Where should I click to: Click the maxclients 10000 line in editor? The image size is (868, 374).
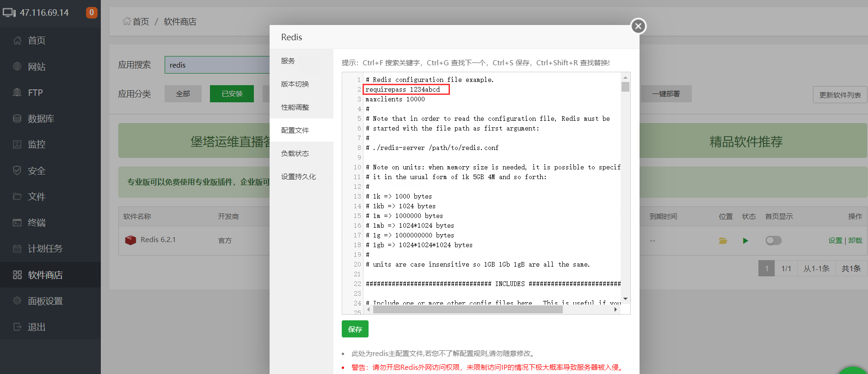(395, 99)
